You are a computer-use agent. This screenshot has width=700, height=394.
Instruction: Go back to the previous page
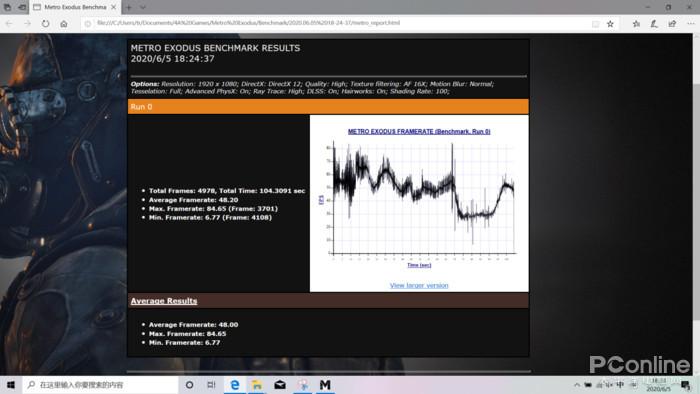[9, 24]
